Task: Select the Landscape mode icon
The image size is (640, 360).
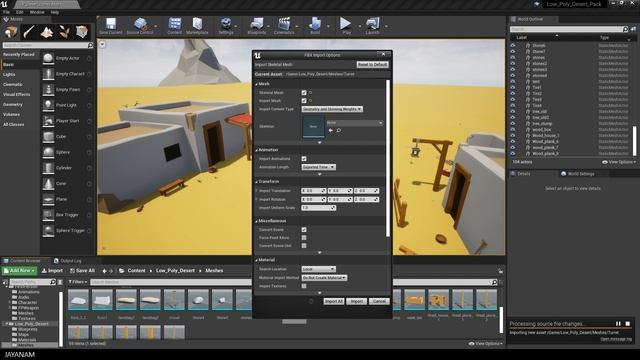Action: (x=47, y=32)
